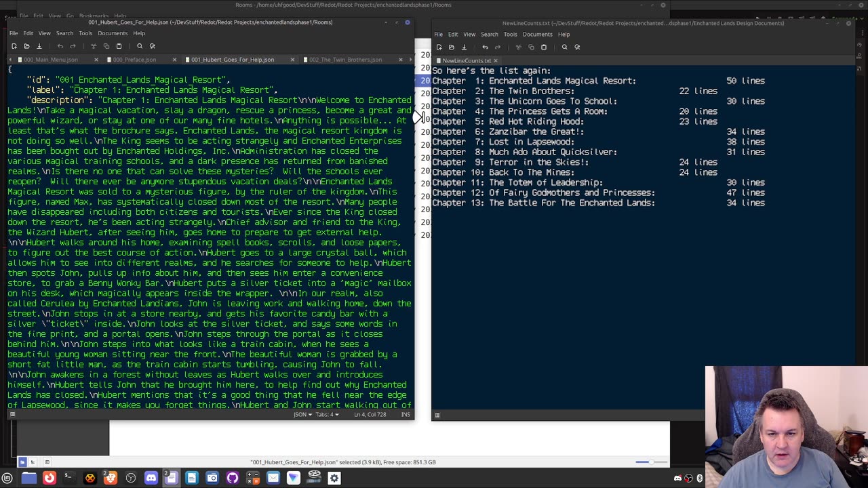Open Edit menu in NewLineCounts window

tap(453, 34)
